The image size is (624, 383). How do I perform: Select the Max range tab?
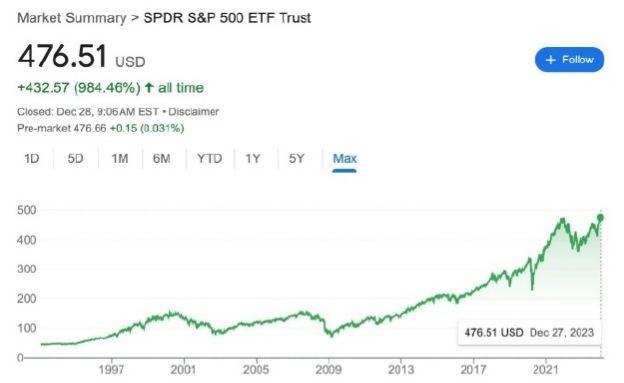(345, 159)
